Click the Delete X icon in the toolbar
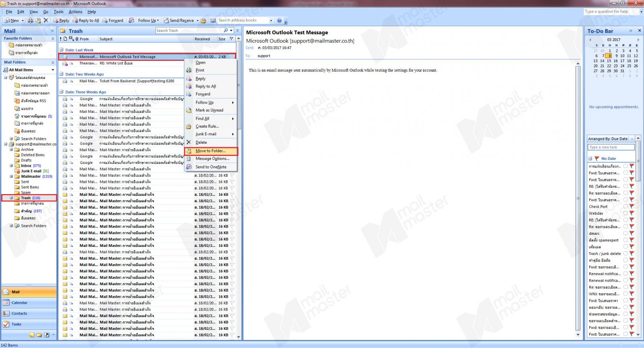 tap(45, 20)
